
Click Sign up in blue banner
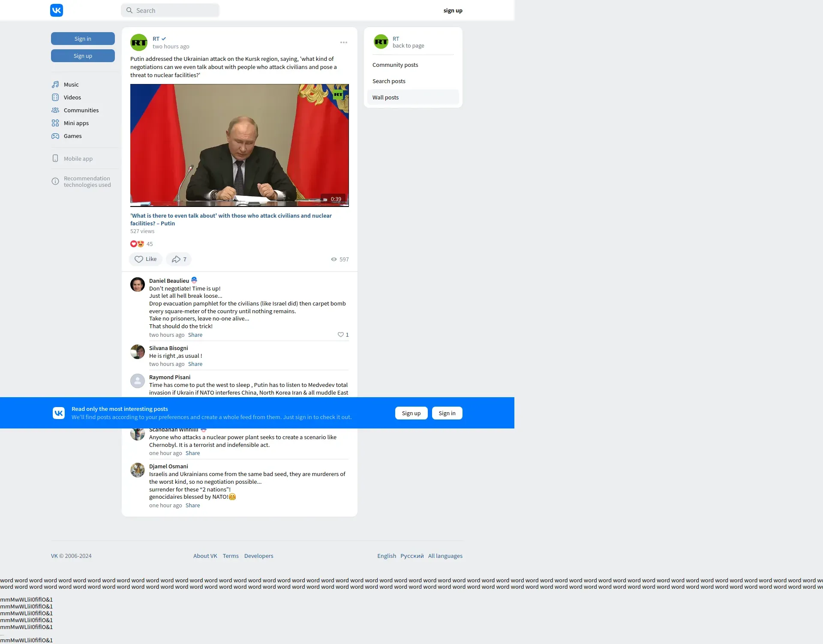coord(411,413)
